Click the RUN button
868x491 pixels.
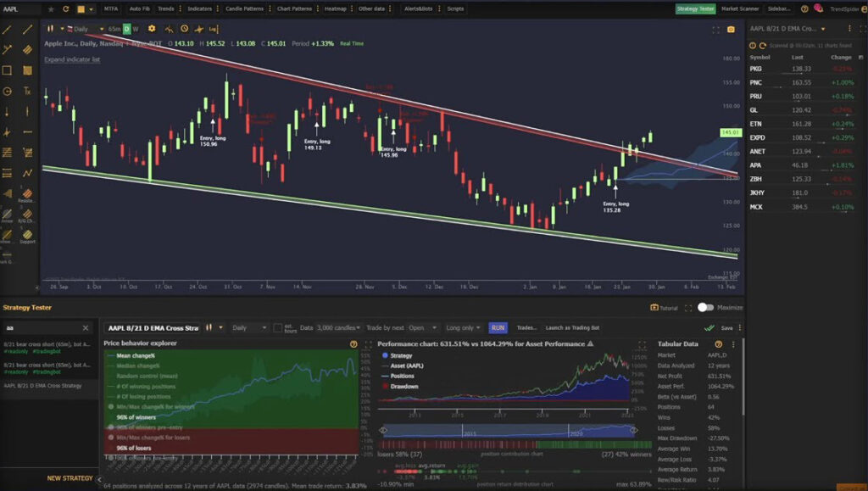click(x=498, y=327)
